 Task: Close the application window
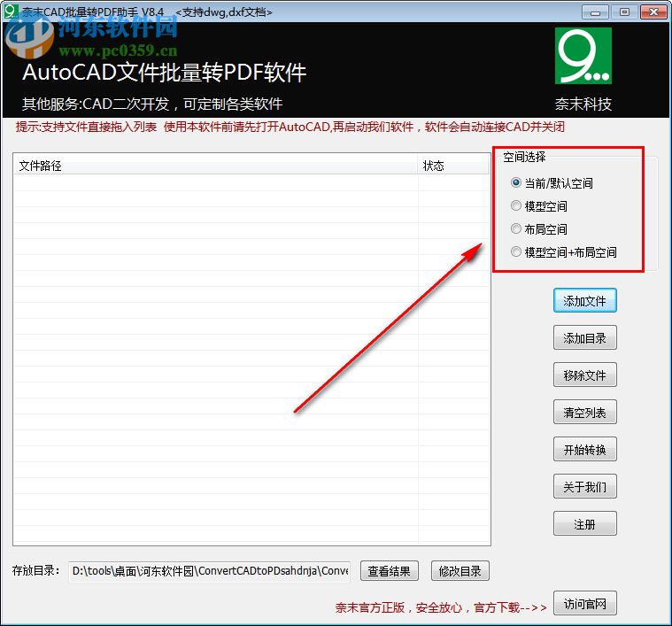coord(653,12)
